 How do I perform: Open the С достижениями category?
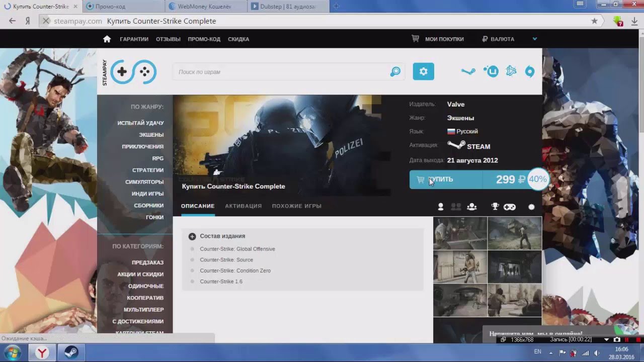tap(138, 321)
